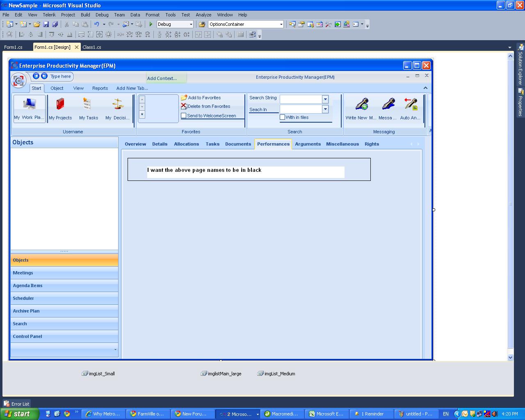Click the Error List panel tab
525x420 pixels.
tap(17, 404)
